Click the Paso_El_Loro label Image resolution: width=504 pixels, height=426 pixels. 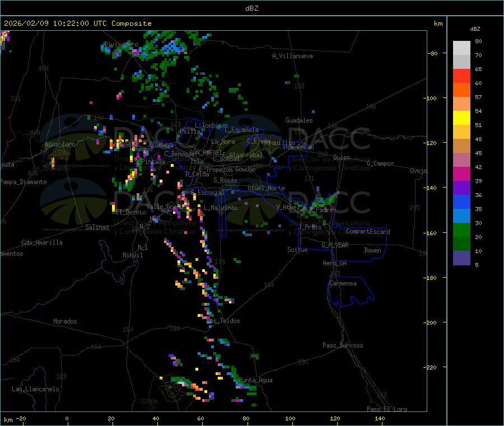point(388,409)
